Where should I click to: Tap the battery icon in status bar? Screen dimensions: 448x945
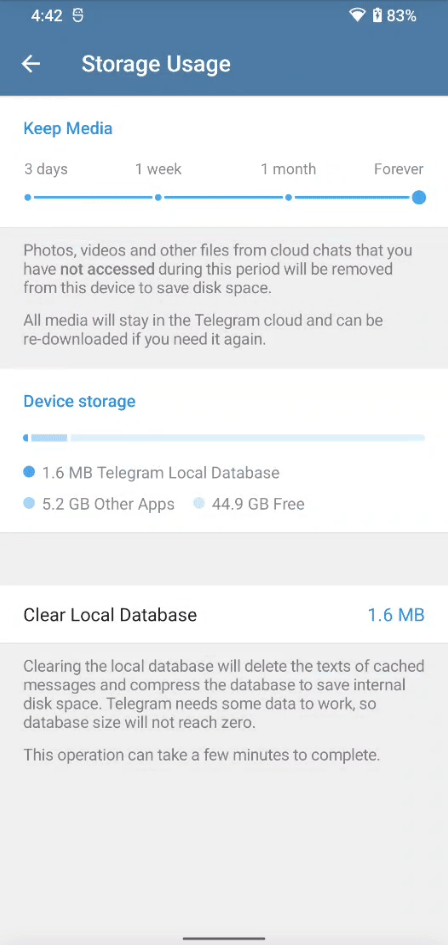click(x=377, y=16)
